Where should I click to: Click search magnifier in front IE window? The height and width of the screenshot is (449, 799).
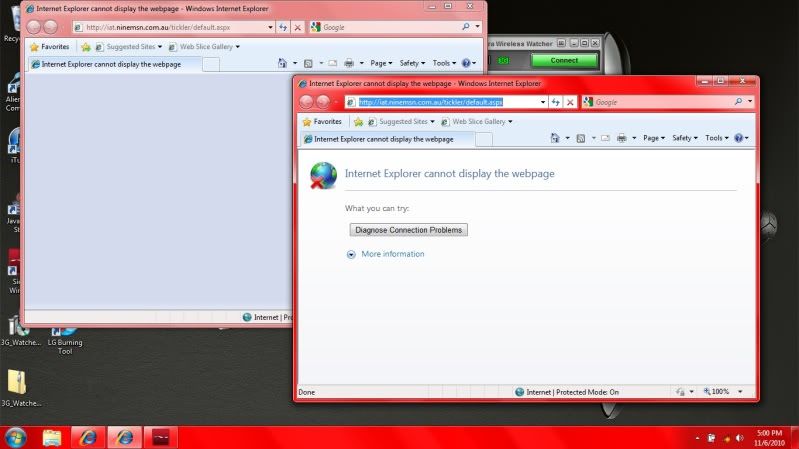click(x=738, y=101)
